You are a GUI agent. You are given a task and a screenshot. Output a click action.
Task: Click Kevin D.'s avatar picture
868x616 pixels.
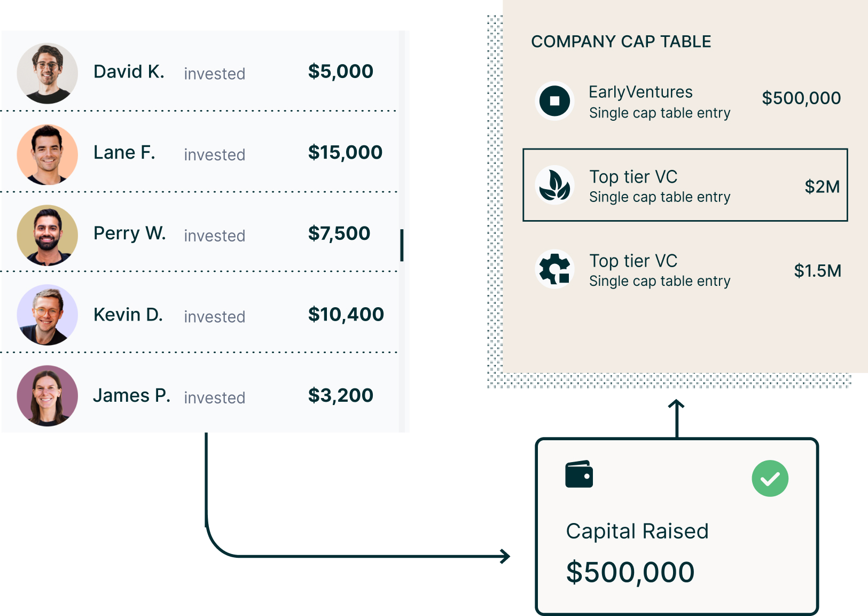click(x=48, y=315)
